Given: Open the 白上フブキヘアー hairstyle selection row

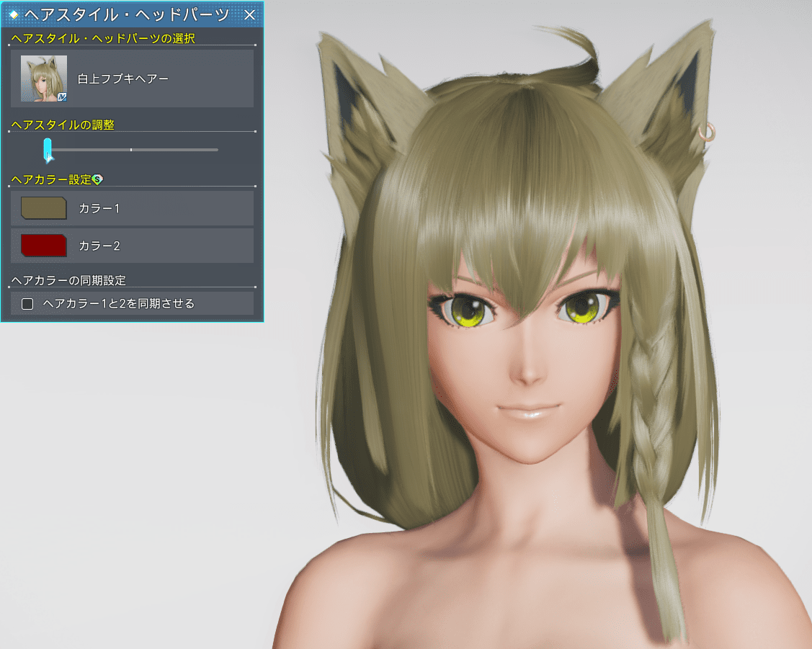Looking at the screenshot, I should pyautogui.click(x=132, y=79).
